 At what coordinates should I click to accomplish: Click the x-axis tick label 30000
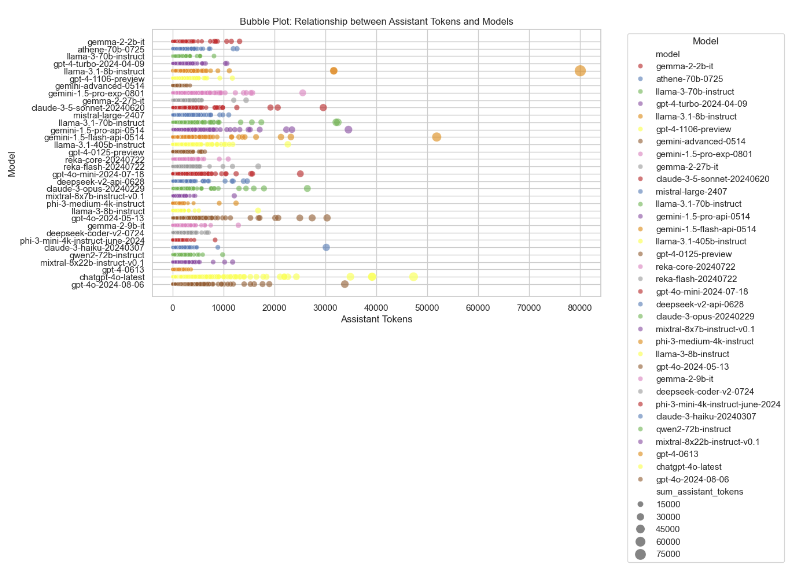[325, 308]
